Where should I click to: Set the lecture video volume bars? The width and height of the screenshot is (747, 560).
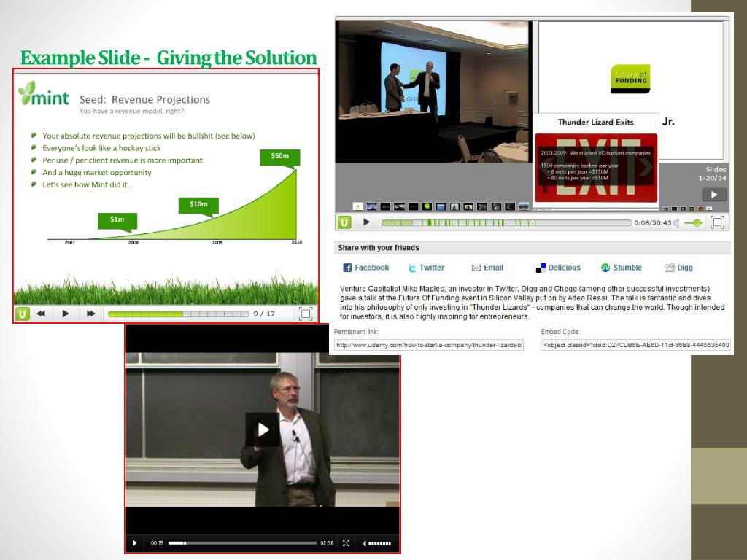(379, 543)
